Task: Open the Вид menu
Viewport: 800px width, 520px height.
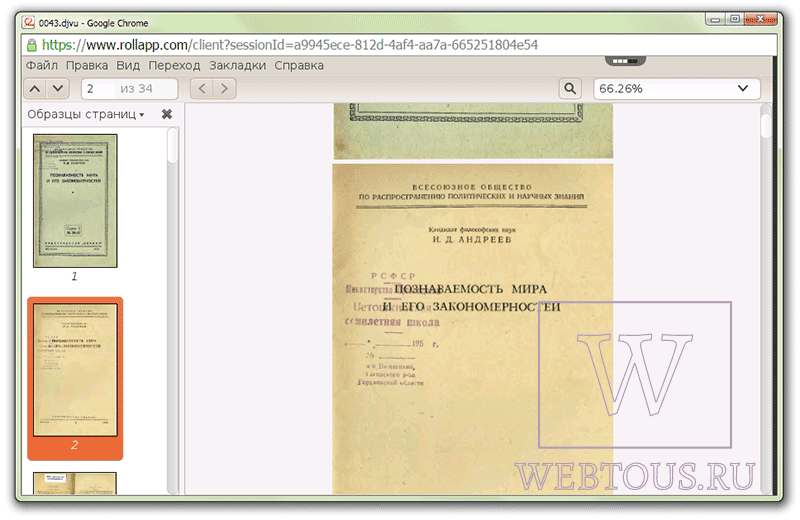Action: pos(128,65)
